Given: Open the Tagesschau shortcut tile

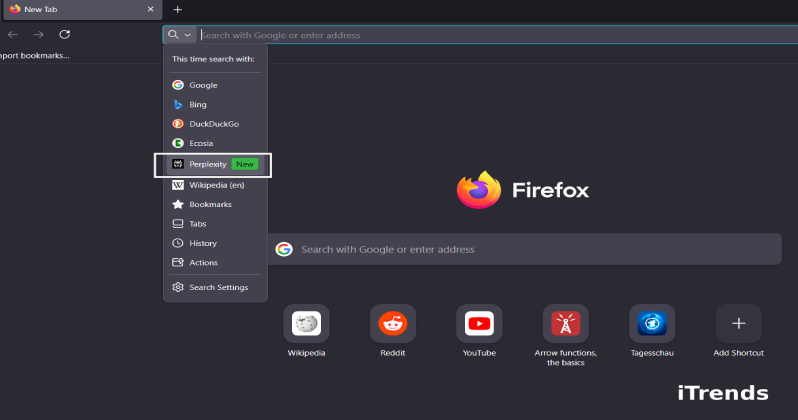Looking at the screenshot, I should (x=652, y=324).
